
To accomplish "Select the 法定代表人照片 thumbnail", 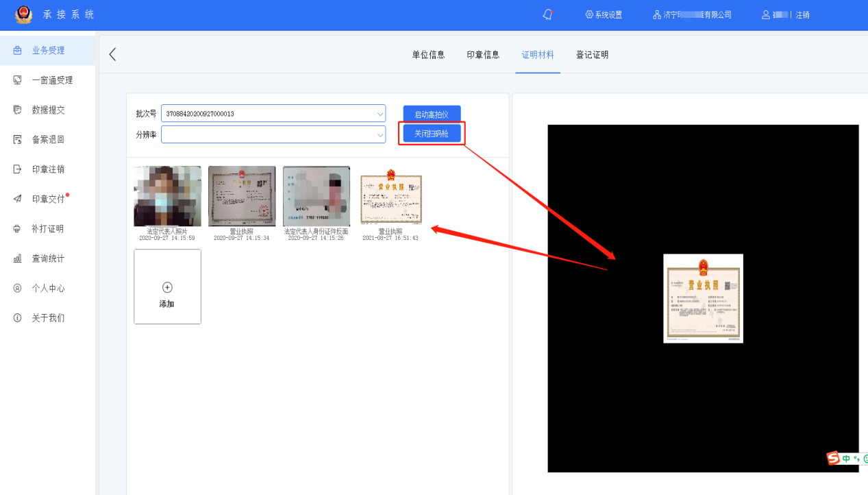I will 167,196.
